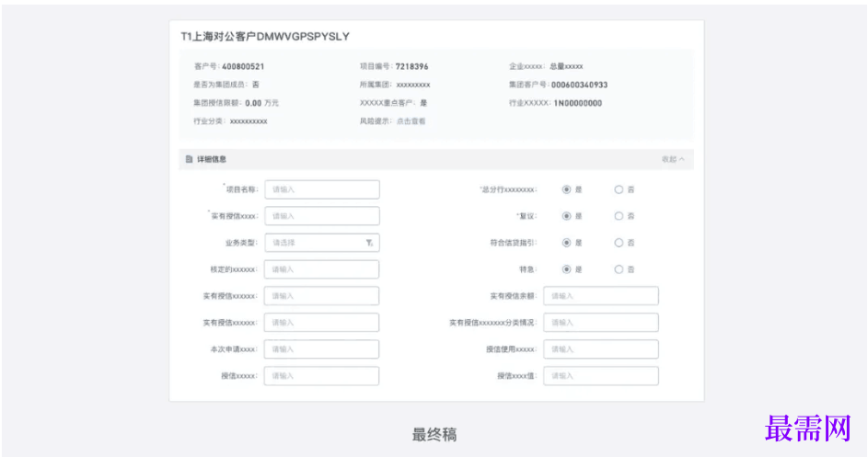The image size is (868, 457).
Task: Click the value 1N00000000
Action: click(x=578, y=103)
